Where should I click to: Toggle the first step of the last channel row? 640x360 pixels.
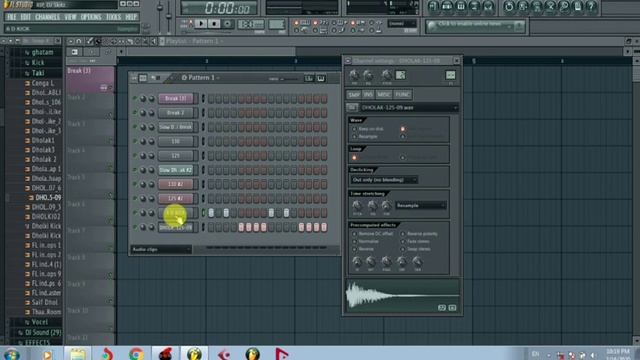point(211,227)
